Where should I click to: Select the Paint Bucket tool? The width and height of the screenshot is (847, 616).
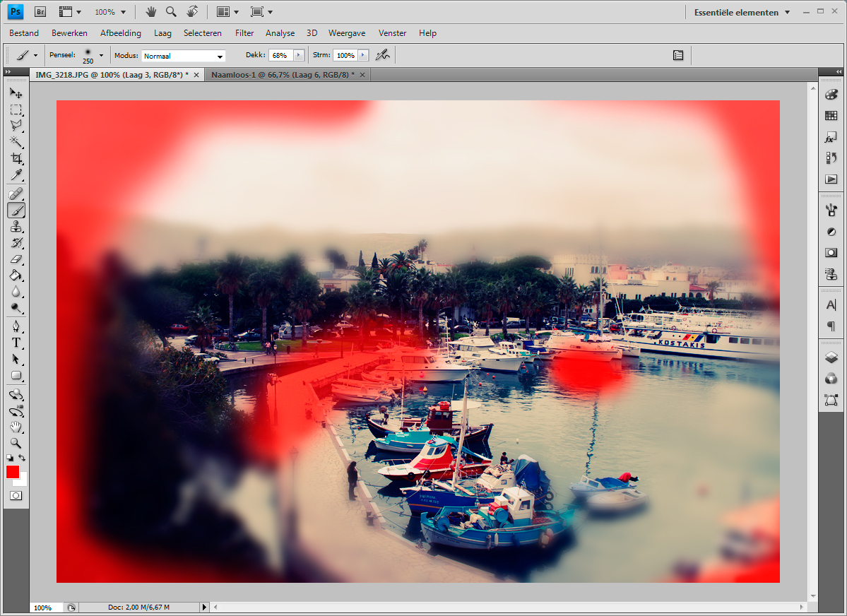point(16,276)
